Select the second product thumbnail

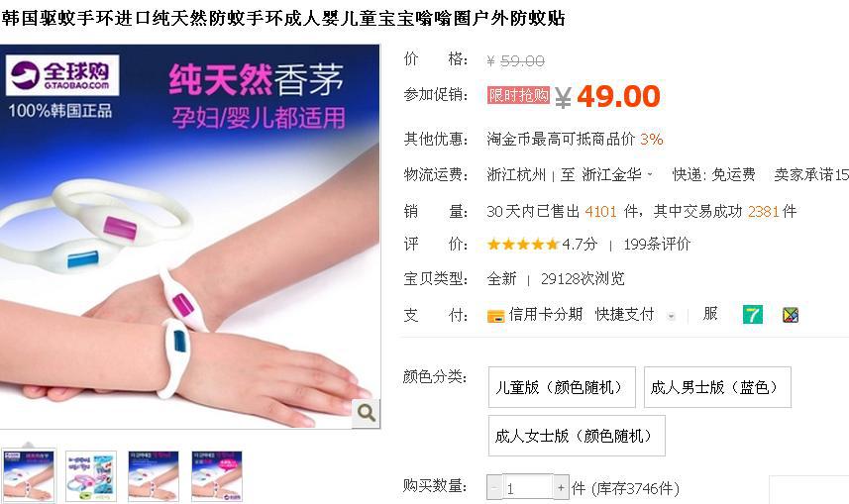coord(91,476)
